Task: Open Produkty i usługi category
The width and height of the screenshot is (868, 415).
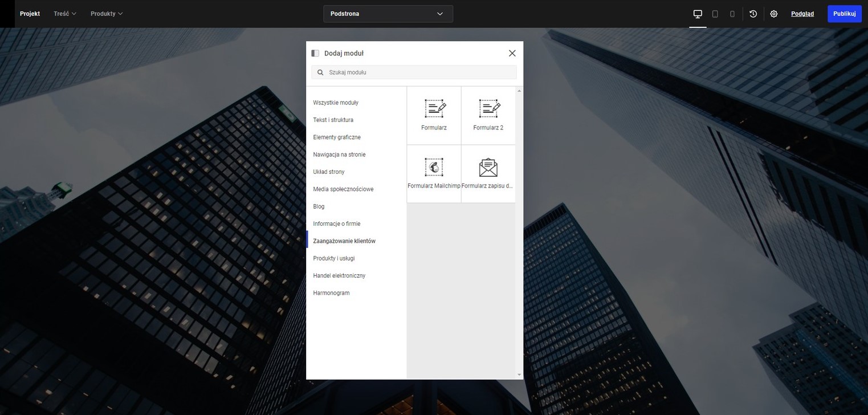Action: [334, 258]
